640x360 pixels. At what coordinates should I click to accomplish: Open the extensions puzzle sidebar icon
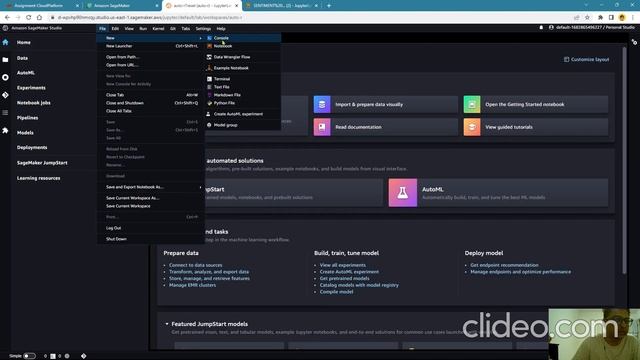pyautogui.click(x=5, y=130)
